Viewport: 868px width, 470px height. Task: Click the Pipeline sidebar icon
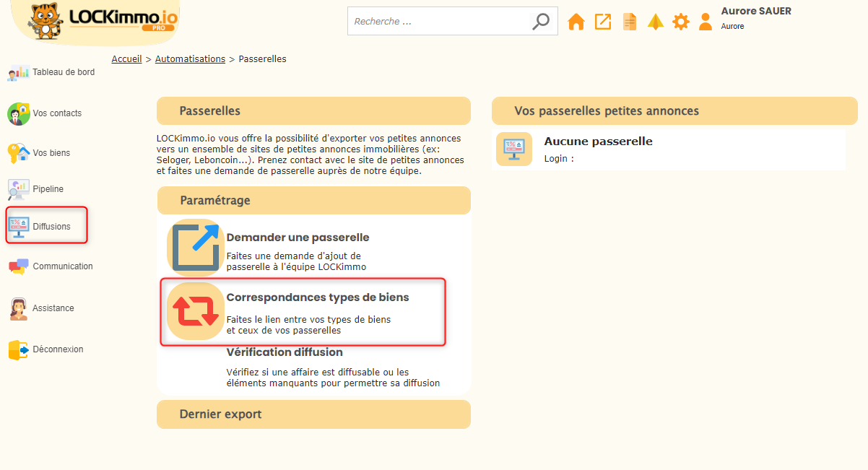pyautogui.click(x=19, y=189)
